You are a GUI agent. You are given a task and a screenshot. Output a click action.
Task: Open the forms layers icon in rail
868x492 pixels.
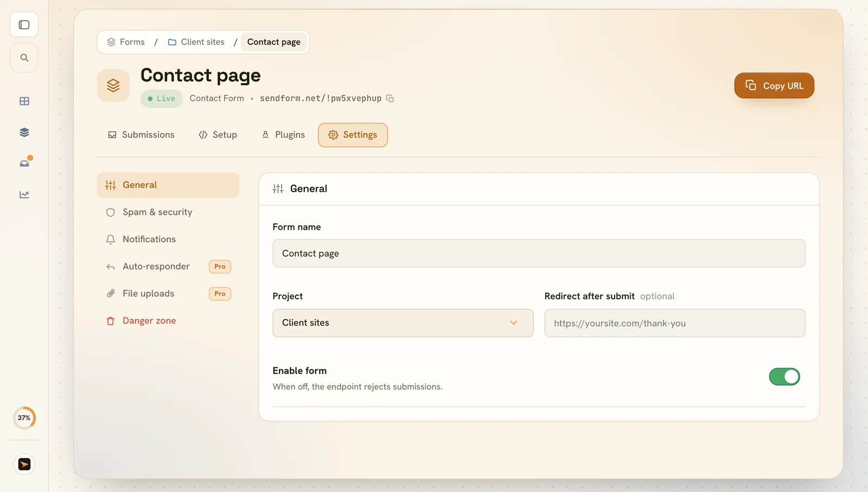click(24, 133)
